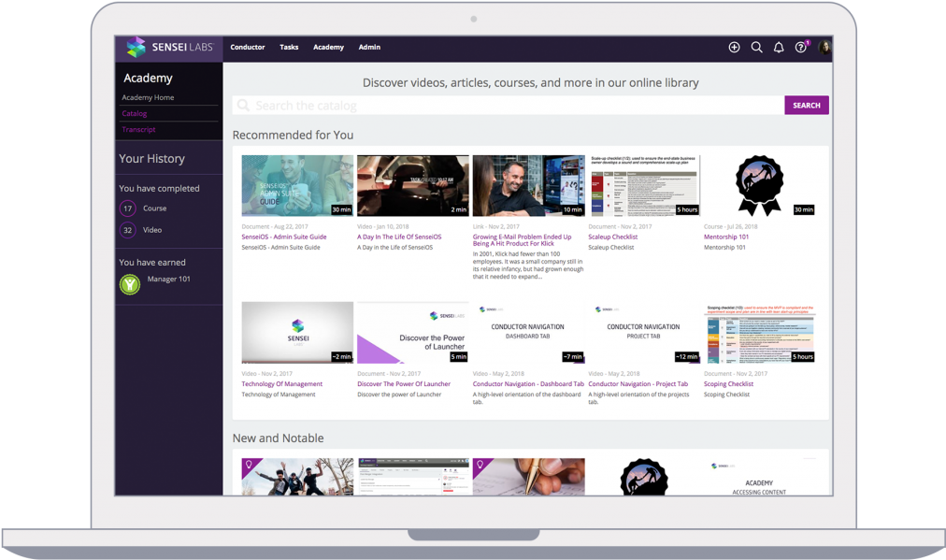
Task: Open Conductor in top navigation
Action: pos(248,47)
